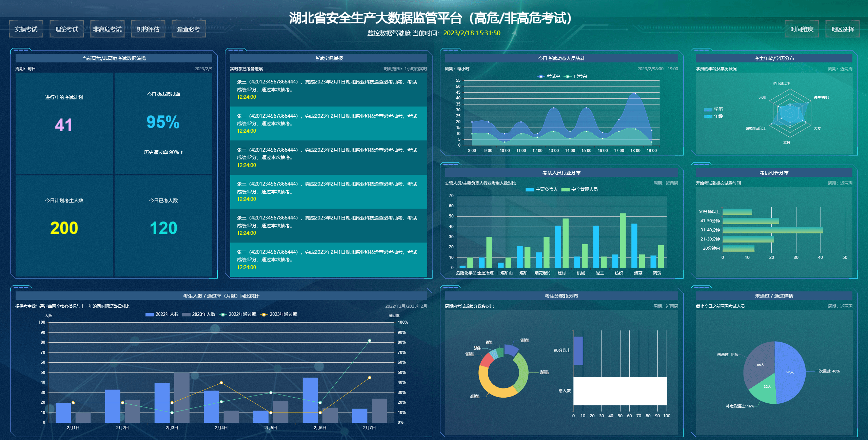Screen dimensions: 868x440
Task: Open 机构评估 tab
Action: tap(148, 29)
